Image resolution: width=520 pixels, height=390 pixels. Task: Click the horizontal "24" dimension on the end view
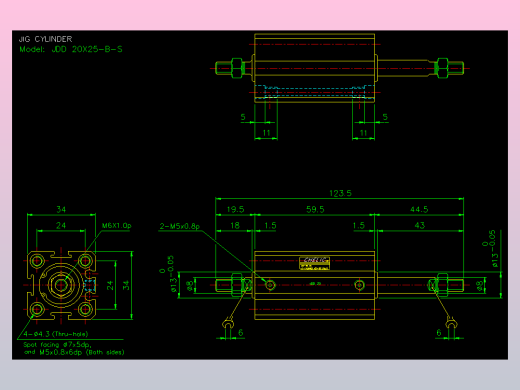tap(61, 226)
